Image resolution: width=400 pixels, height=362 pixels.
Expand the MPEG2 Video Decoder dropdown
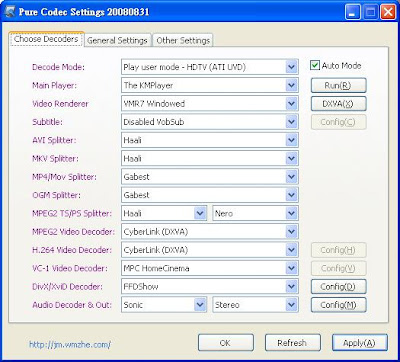click(x=210, y=232)
